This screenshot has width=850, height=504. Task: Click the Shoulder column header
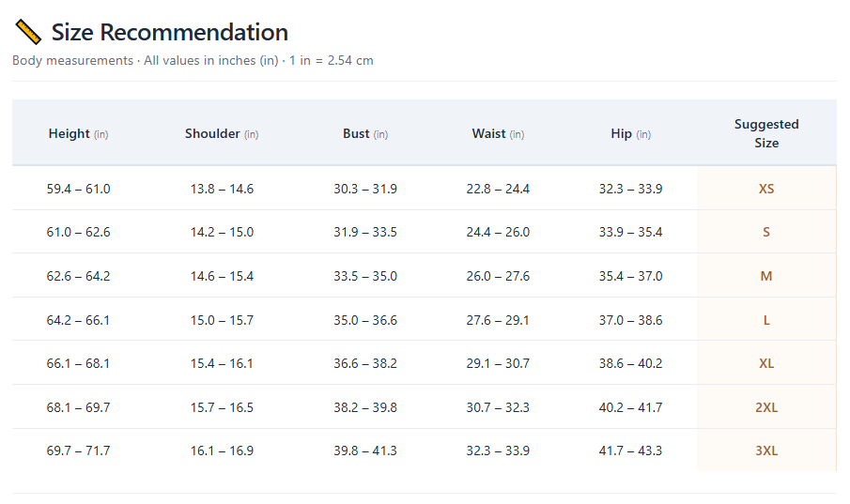(x=222, y=133)
